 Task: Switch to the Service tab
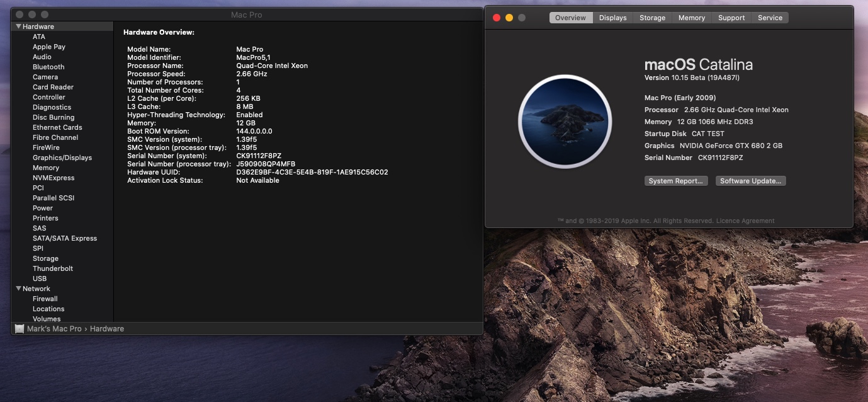pos(770,18)
